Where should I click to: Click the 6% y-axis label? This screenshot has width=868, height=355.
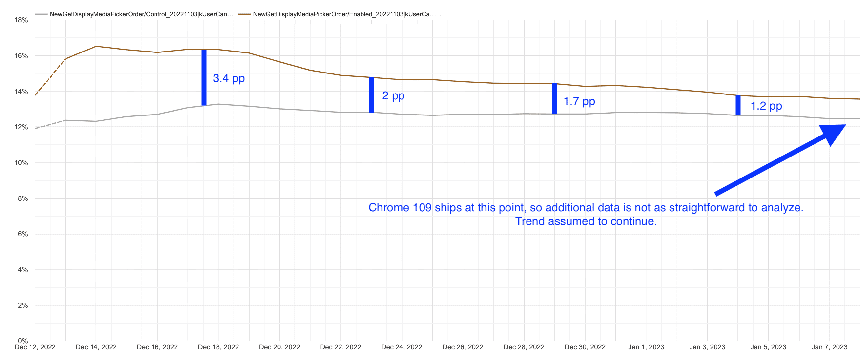point(23,234)
